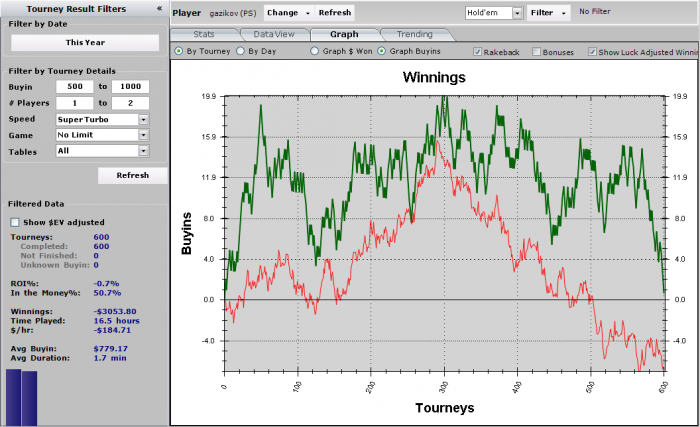Switch to the Trending tab
This screenshot has height=427, width=700.
click(x=415, y=34)
